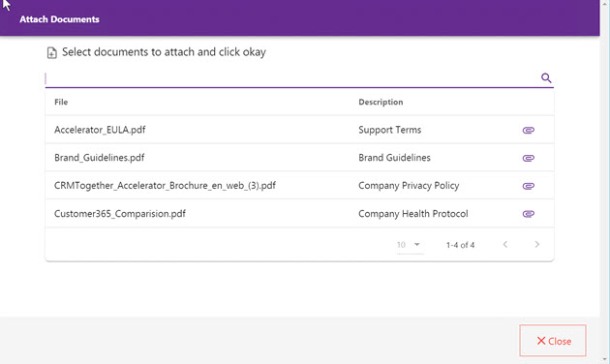Screen dimensions: 610x364
Task: Go to previous page arrow
Action: 505,244
